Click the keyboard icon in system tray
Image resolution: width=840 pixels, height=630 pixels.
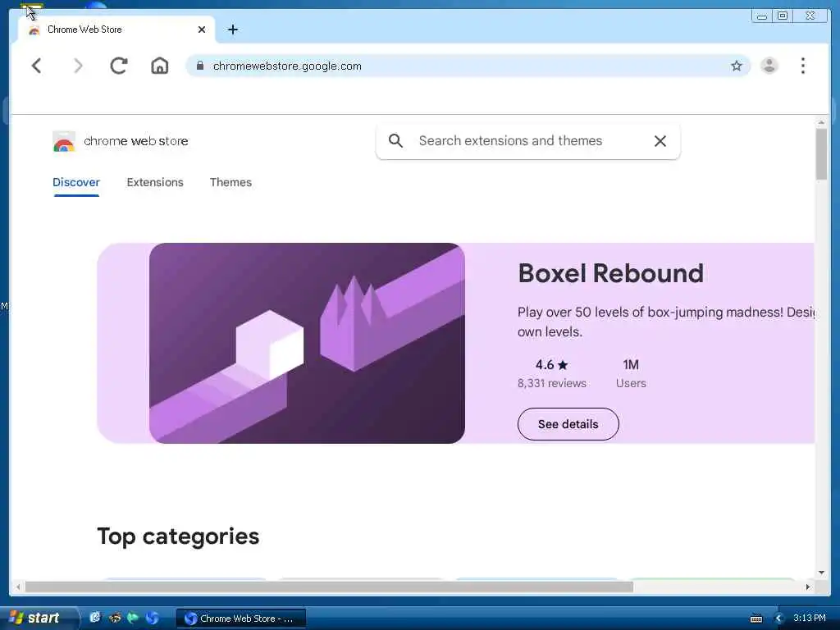pos(756,619)
